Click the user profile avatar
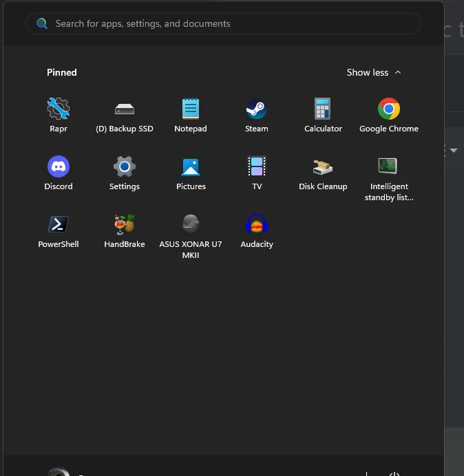464x476 pixels. click(59, 471)
